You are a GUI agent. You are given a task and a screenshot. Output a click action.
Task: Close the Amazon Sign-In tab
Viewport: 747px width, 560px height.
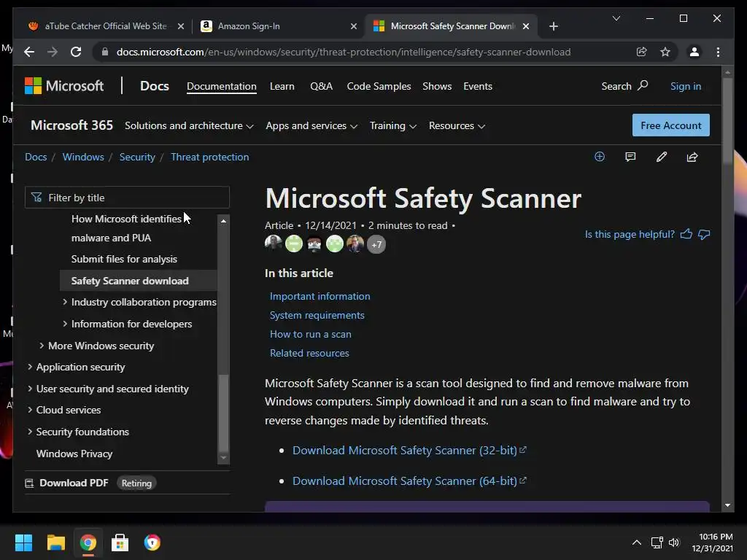point(354,26)
